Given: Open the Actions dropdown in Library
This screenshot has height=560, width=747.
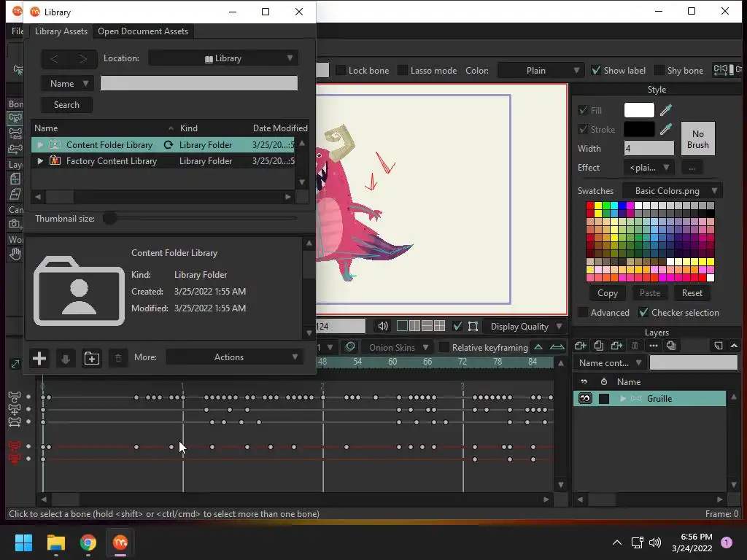Looking at the screenshot, I should point(234,357).
